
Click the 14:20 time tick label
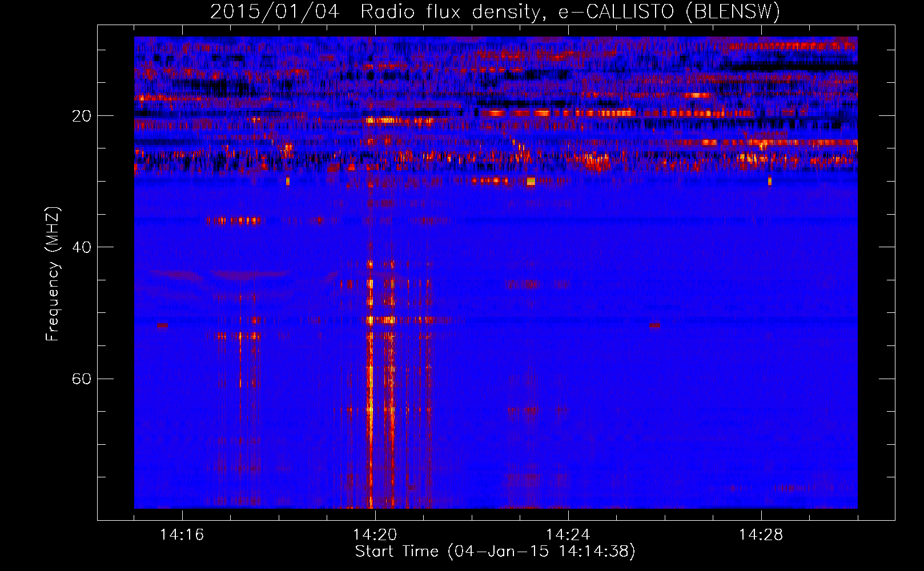point(375,535)
